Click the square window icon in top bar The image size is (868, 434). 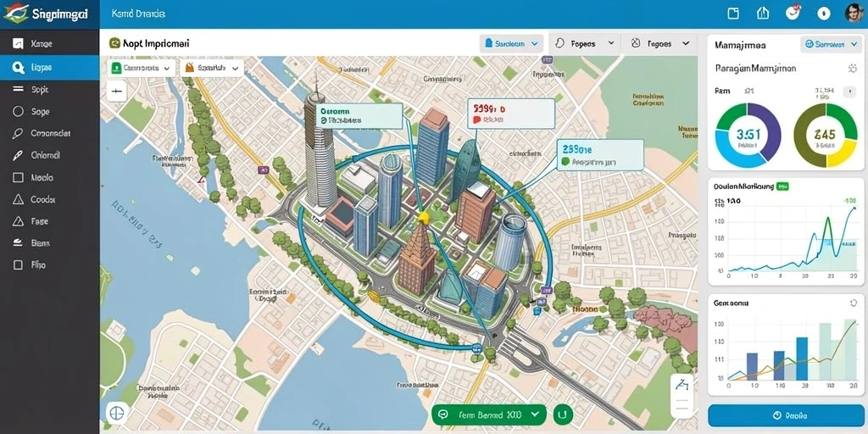click(x=733, y=14)
